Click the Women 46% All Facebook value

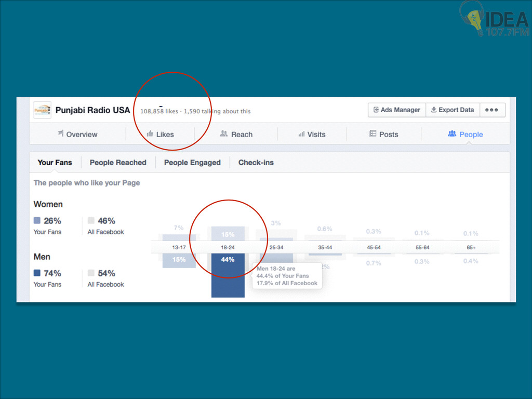pos(107,221)
